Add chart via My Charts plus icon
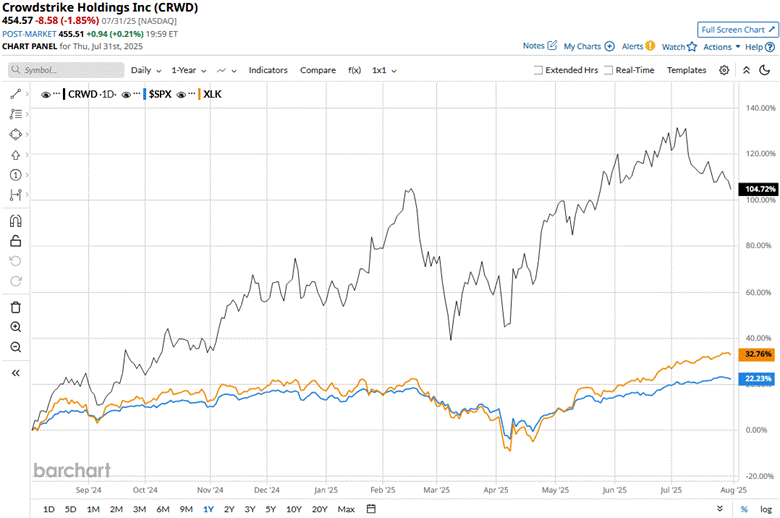 (609, 46)
